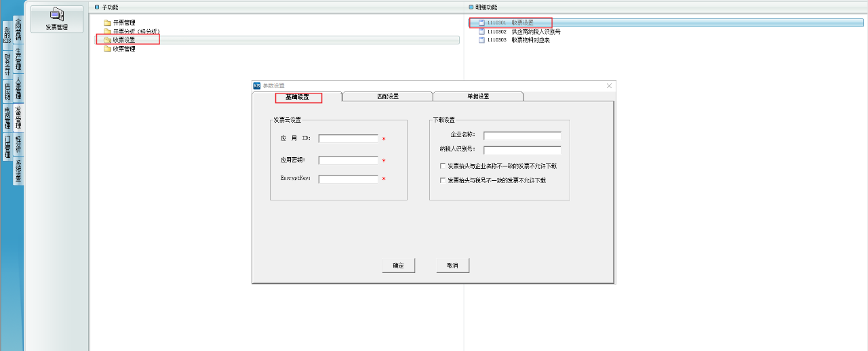Select the 收票设置 folder in 子功能
Viewport: 868px width, 351px height.
click(x=123, y=40)
